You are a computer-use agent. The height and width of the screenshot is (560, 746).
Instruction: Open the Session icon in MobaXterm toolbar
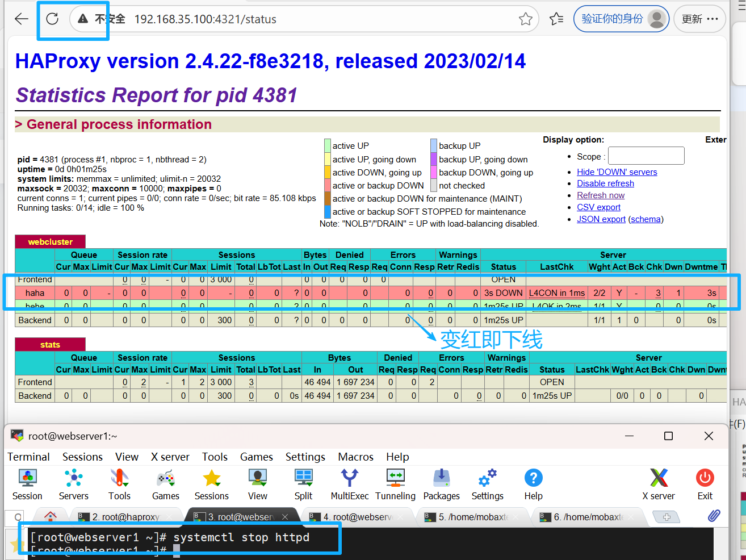[27, 478]
